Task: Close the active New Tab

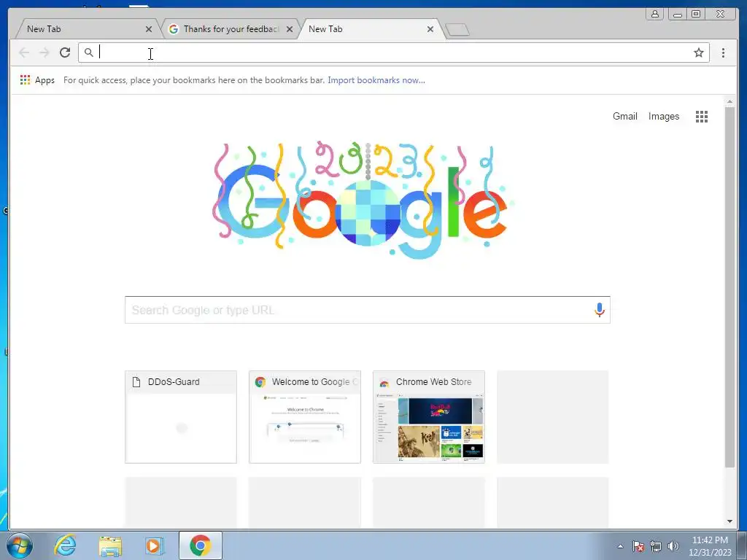Action: pos(430,29)
